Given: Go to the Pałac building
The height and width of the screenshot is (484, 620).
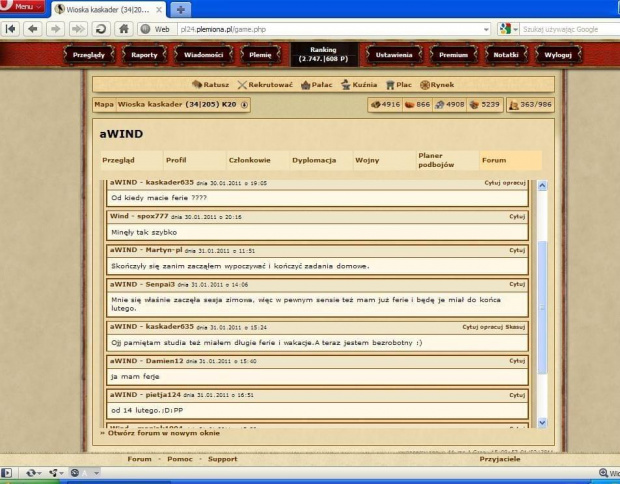Looking at the screenshot, I should click(x=320, y=85).
